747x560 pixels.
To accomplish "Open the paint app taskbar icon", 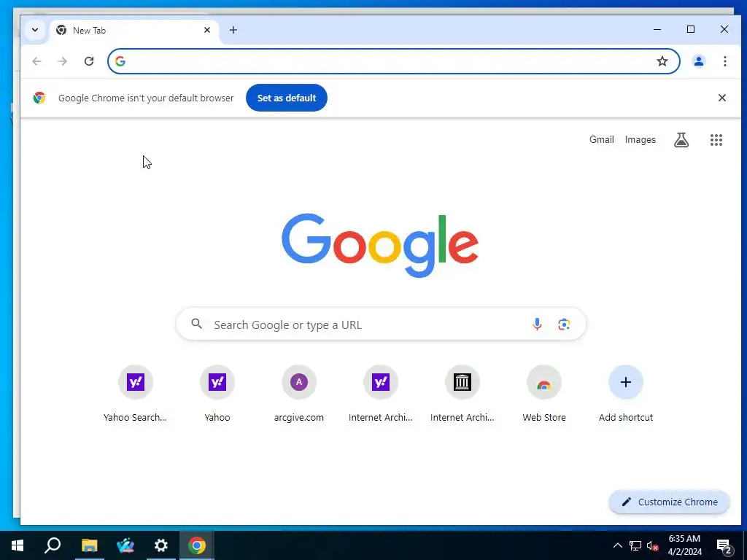I will [125, 545].
